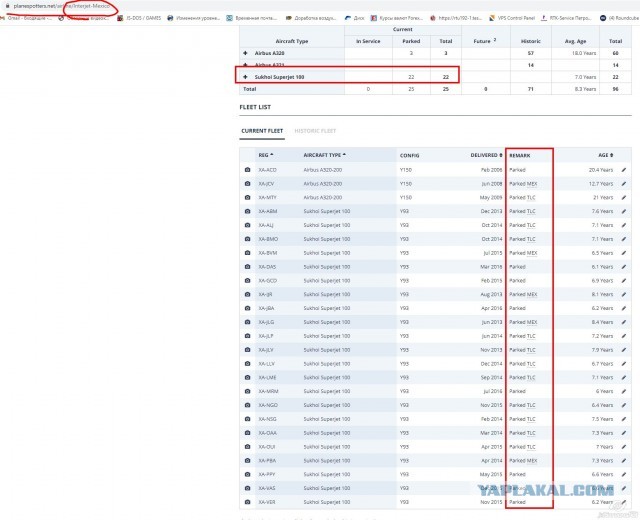
Task: Click TLC airport code in XA-MTY remark
Action: coord(531,198)
